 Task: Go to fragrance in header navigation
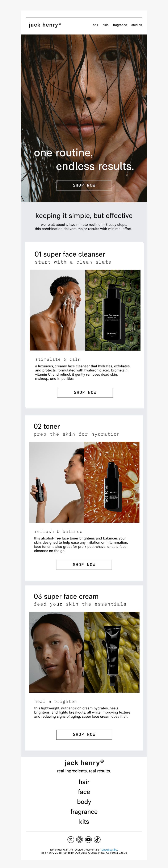pos(120,25)
